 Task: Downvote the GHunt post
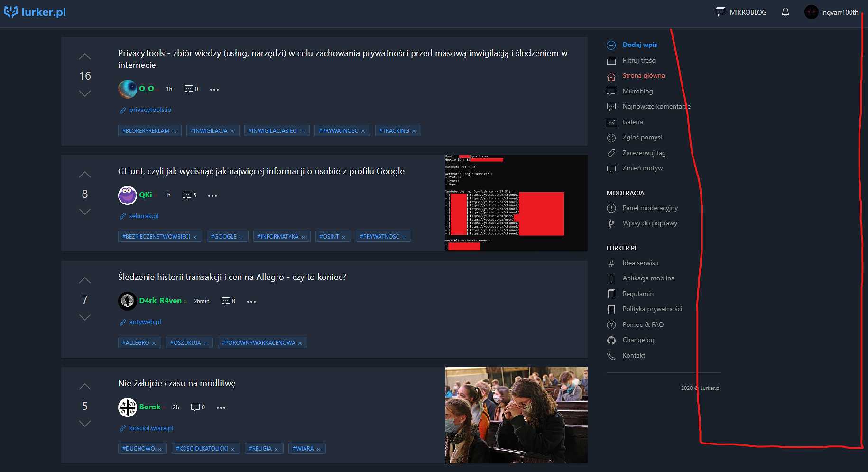[x=85, y=212]
